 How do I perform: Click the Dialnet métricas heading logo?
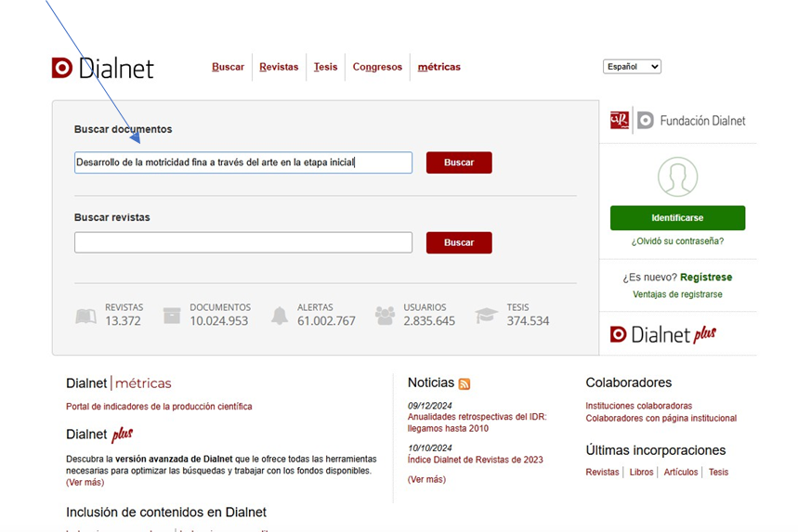pyautogui.click(x=119, y=383)
